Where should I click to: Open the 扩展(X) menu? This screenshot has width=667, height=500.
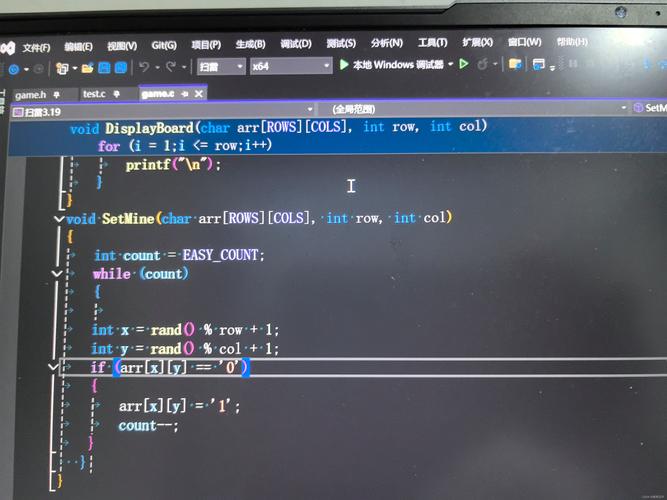click(x=478, y=42)
